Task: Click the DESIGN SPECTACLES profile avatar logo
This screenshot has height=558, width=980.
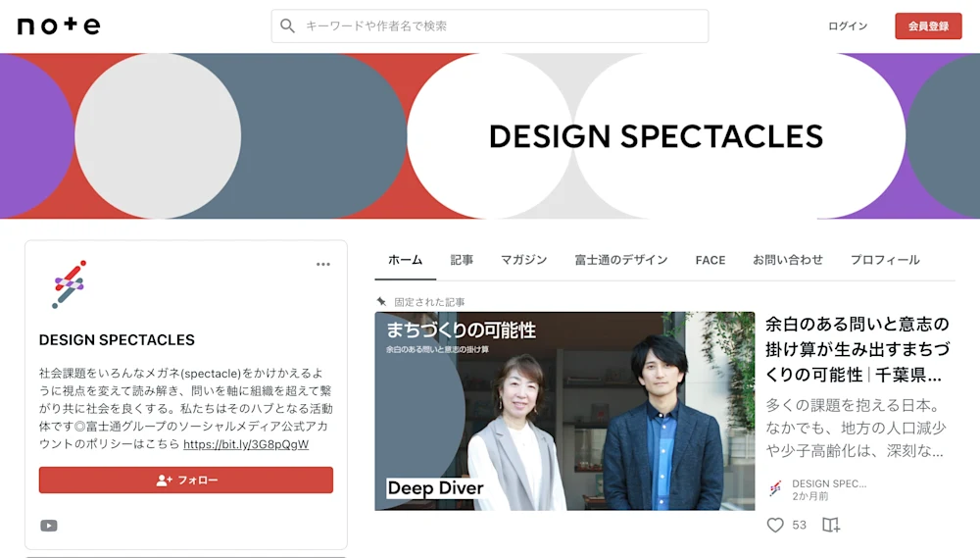Action: [69, 284]
